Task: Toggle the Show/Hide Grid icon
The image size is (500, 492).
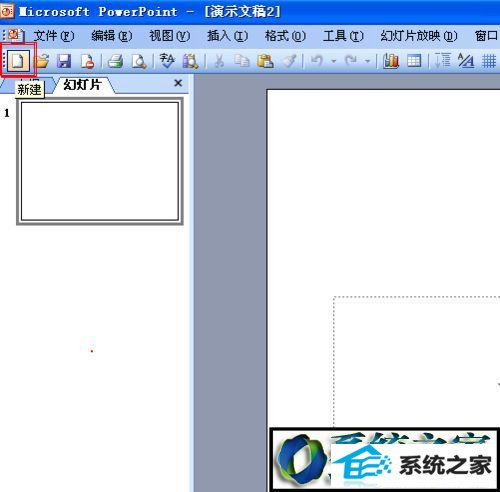Action: [489, 61]
